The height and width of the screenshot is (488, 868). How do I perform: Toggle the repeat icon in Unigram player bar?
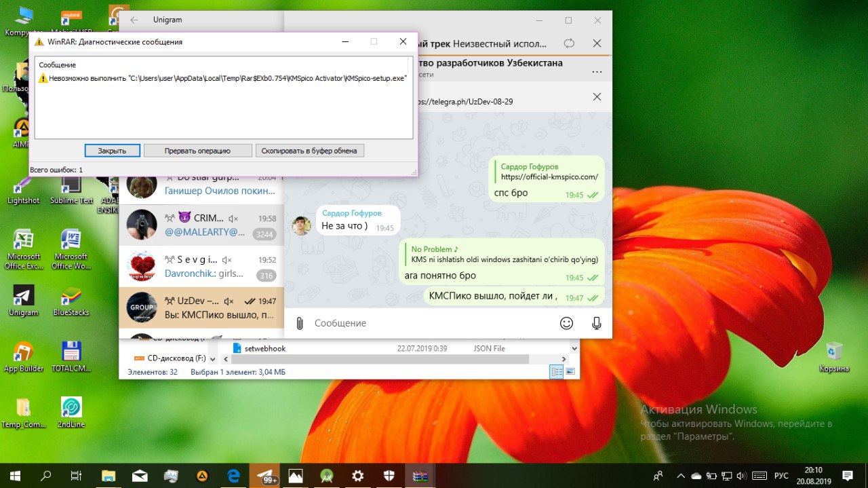point(569,43)
